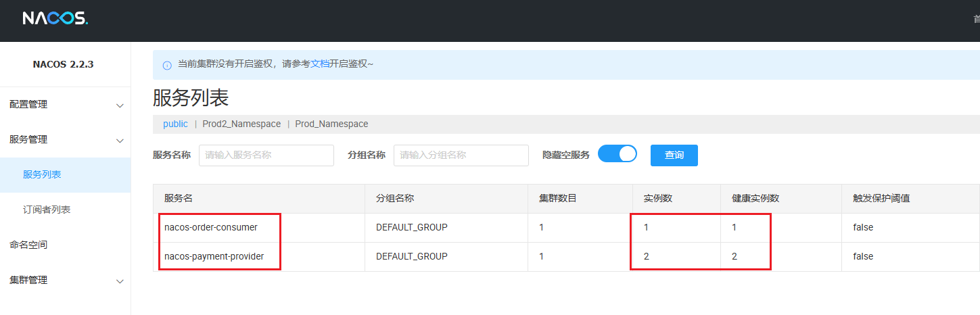Expand the 集群管理 menu chevron
The height and width of the screenshot is (315, 980).
pos(120,281)
